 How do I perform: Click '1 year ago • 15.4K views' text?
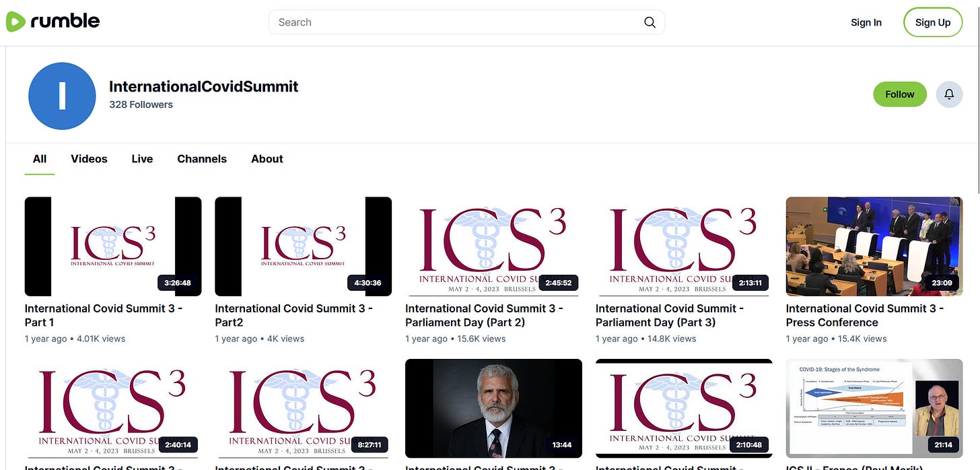coord(837,339)
